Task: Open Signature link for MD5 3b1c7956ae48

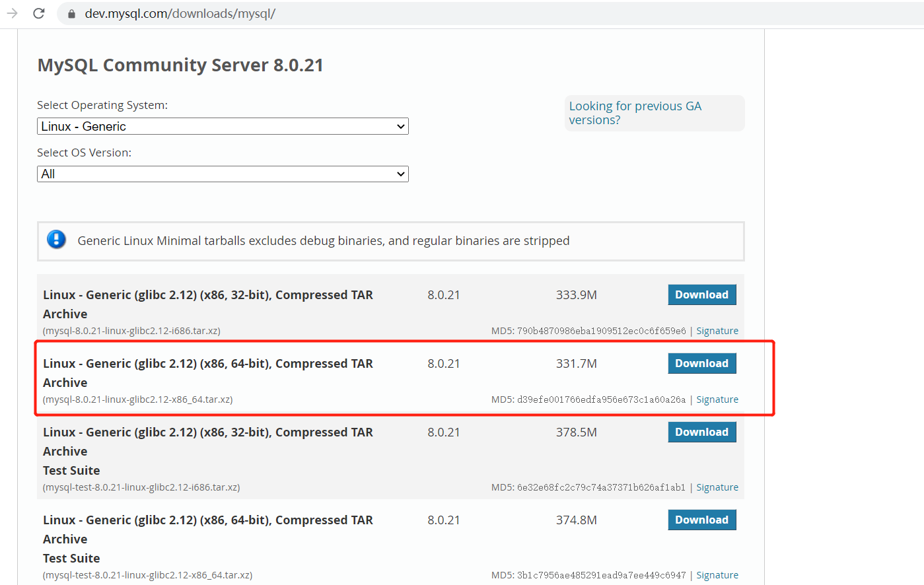Action: tap(717, 575)
